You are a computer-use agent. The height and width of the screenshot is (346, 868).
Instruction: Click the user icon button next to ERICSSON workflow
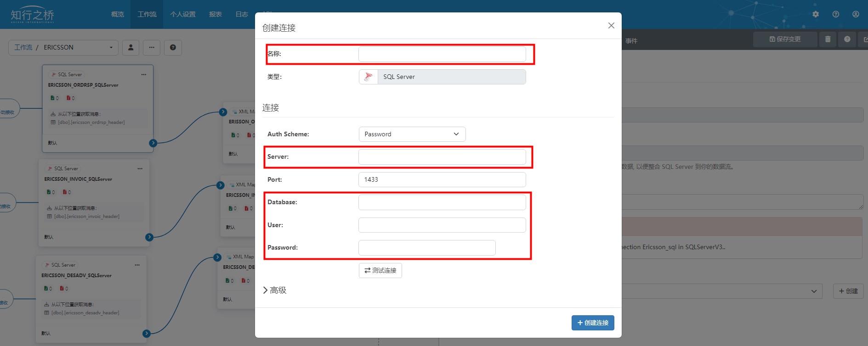point(131,47)
